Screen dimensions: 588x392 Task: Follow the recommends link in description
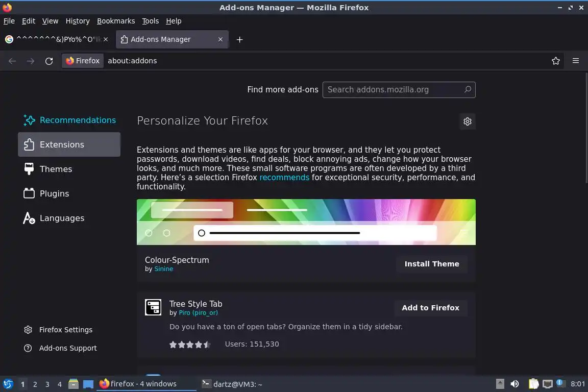pos(284,178)
